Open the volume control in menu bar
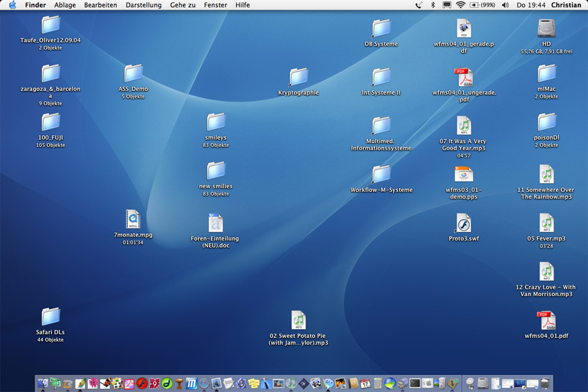The image size is (588, 392). [x=505, y=5]
